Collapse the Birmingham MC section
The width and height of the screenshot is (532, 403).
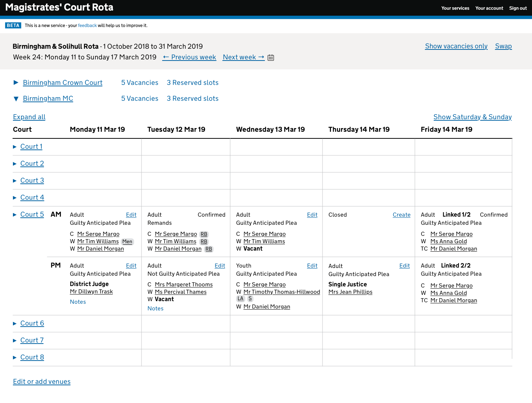(x=48, y=99)
